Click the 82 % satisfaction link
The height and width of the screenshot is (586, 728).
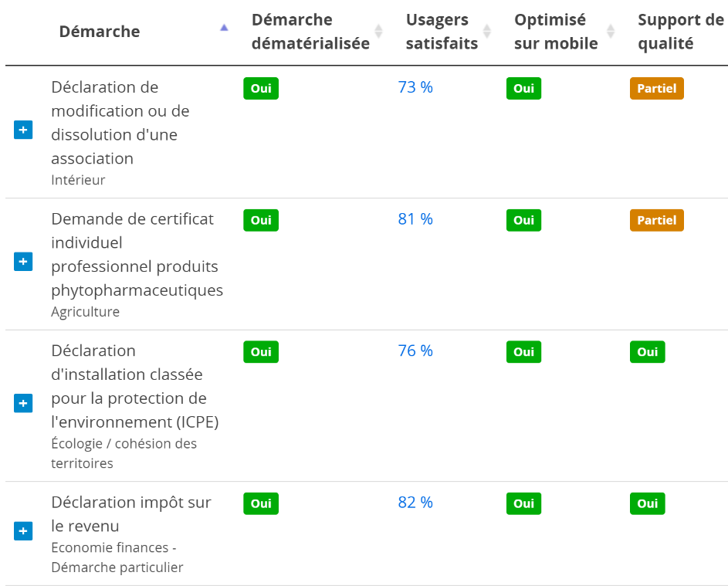[415, 503]
